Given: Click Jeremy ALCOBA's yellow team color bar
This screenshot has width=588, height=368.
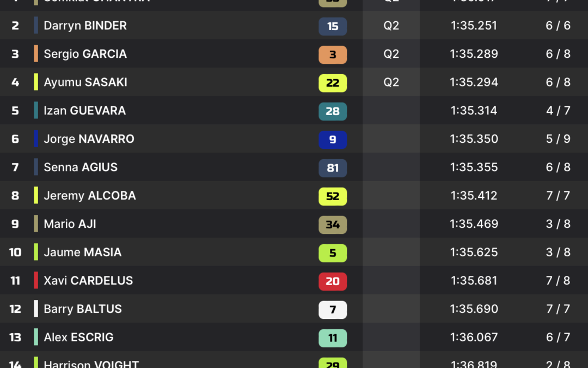Looking at the screenshot, I should point(36,195).
